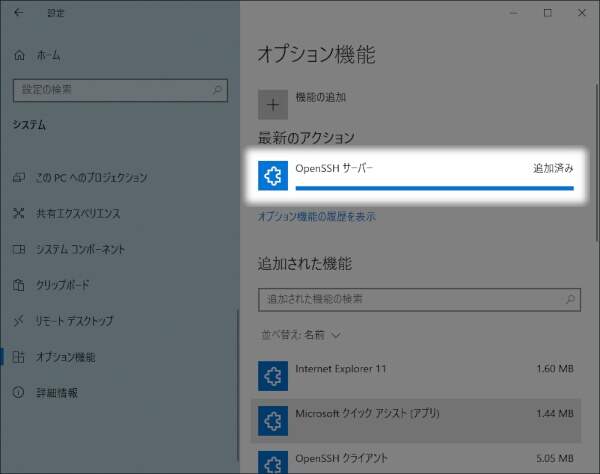This screenshot has height=474, width=600.
Task: Click the sidebar vertical scrollbar
Action: pyautogui.click(x=238, y=386)
